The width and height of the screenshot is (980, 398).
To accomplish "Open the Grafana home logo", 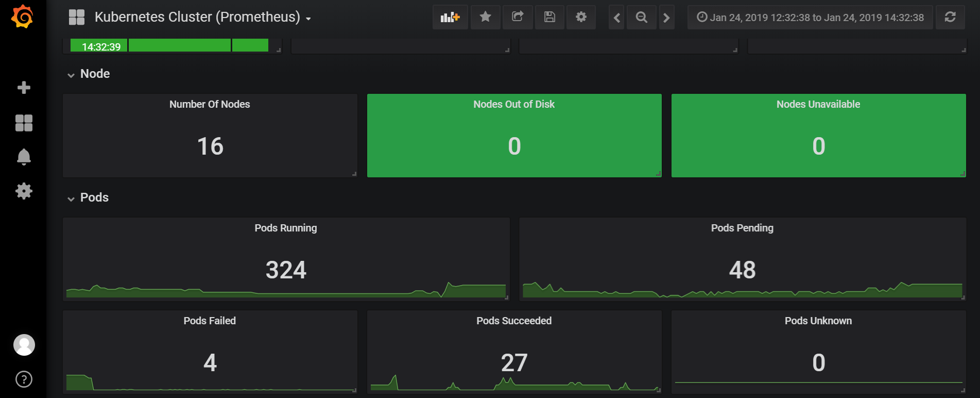I will 23,16.
